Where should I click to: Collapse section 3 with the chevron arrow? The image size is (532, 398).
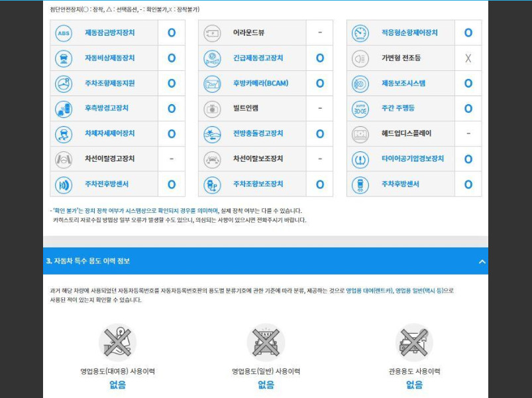point(482,261)
